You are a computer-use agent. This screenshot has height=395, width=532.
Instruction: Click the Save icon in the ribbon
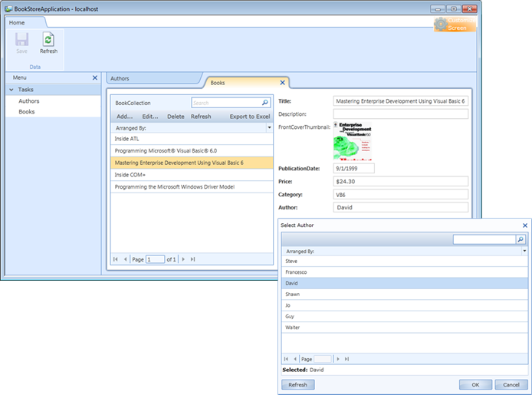point(21,41)
